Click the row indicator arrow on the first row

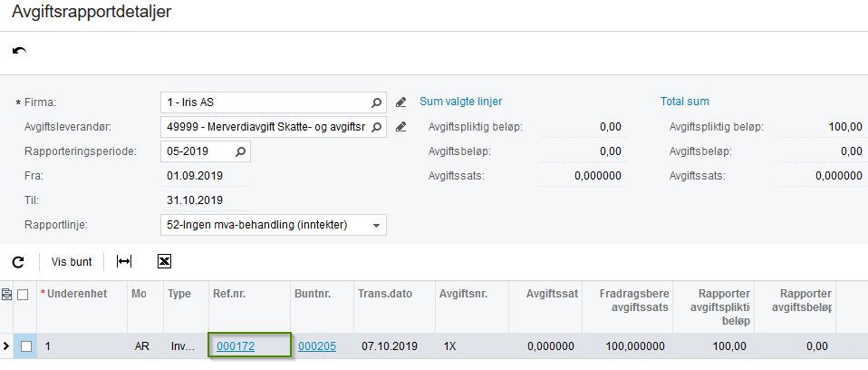[6, 346]
